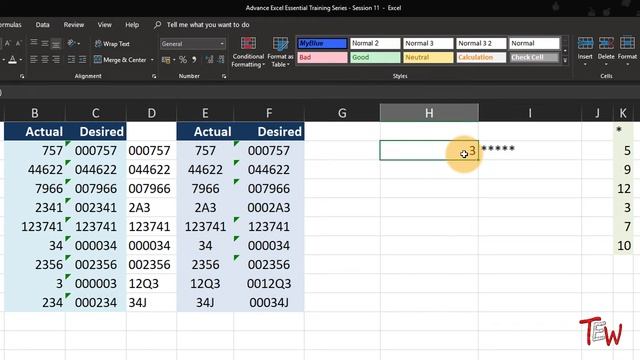Click the Tell me what you want to do box
The image size is (640, 360).
coord(208,25)
